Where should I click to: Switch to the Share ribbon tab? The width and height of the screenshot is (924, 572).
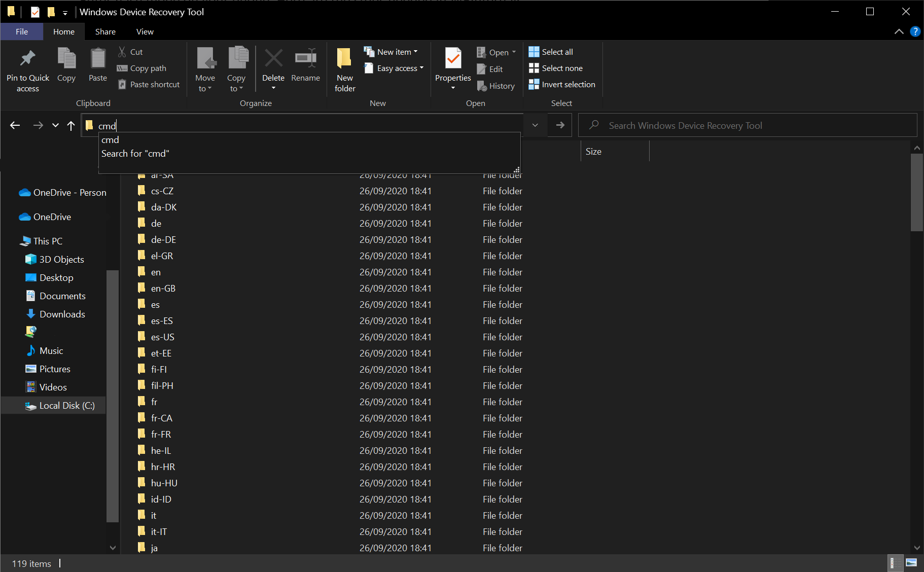coord(105,31)
